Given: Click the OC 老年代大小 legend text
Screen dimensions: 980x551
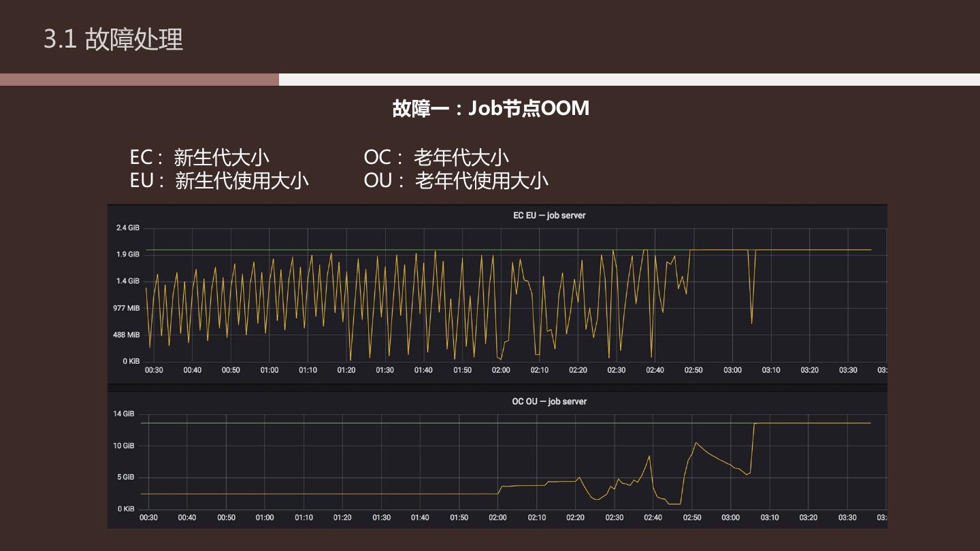Looking at the screenshot, I should coord(436,157).
